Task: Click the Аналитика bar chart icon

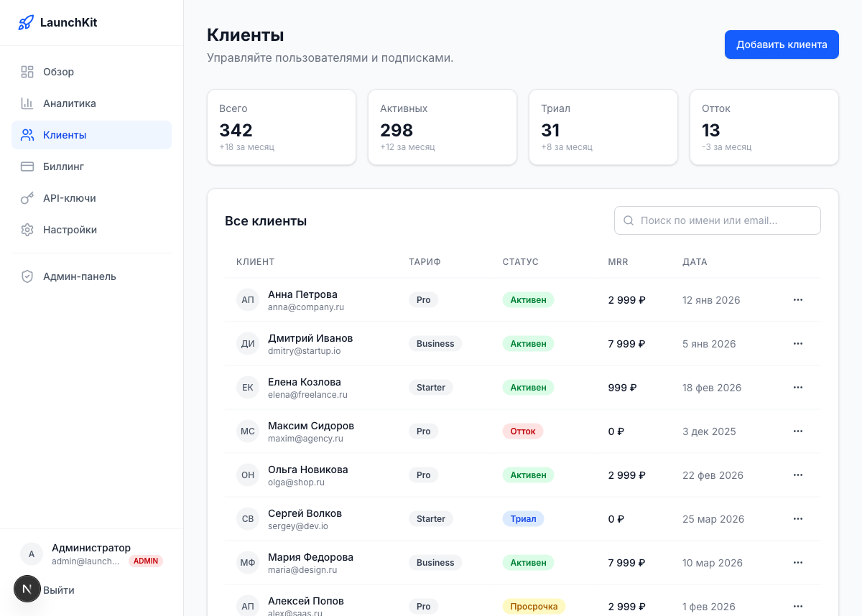Action: click(27, 103)
